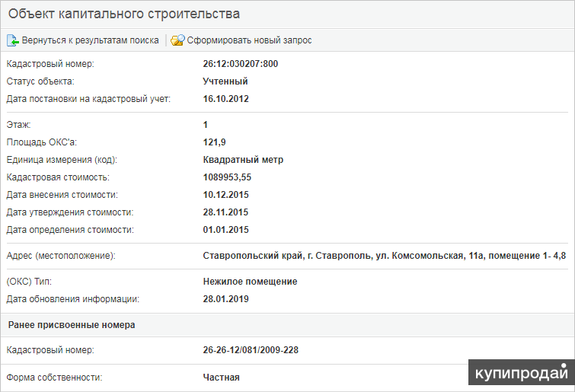Image resolution: width=575 pixels, height=392 pixels.
Task: Click 'Частная' ownership form value
Action: click(221, 377)
